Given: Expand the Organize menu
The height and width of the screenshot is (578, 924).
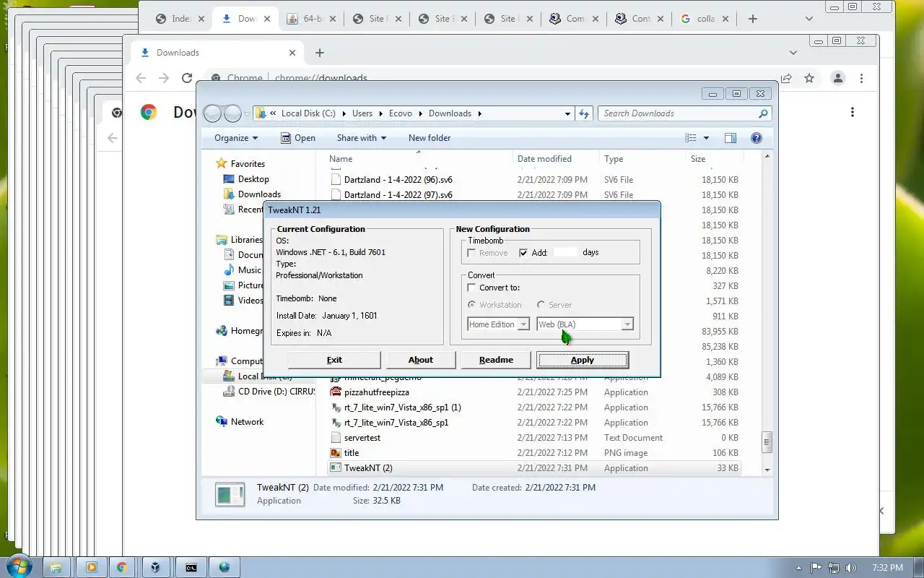Looking at the screenshot, I should point(235,138).
